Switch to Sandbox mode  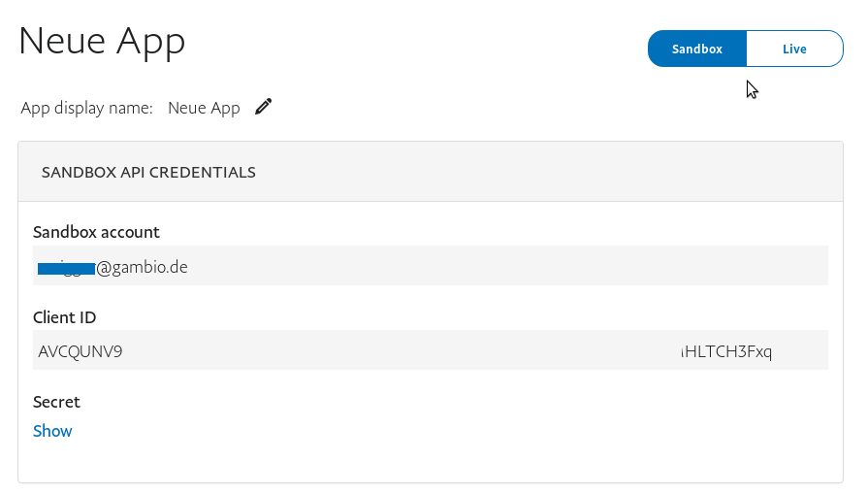(x=696, y=49)
